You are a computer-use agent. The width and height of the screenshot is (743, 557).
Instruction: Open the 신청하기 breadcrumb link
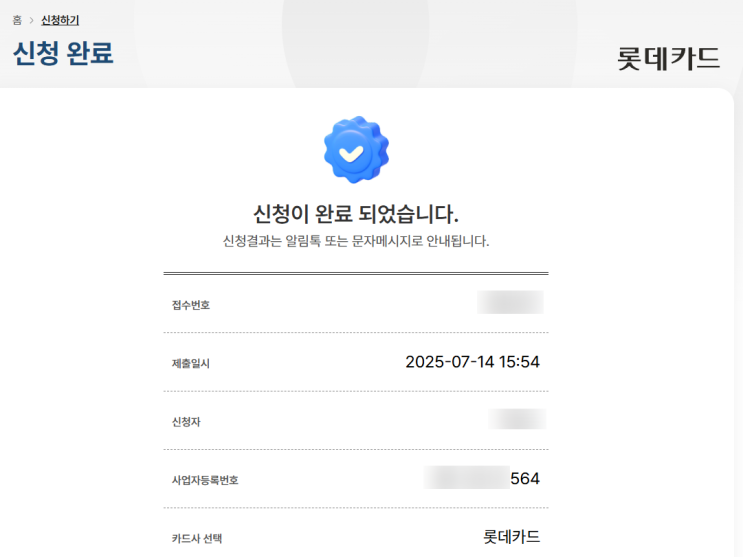60,20
